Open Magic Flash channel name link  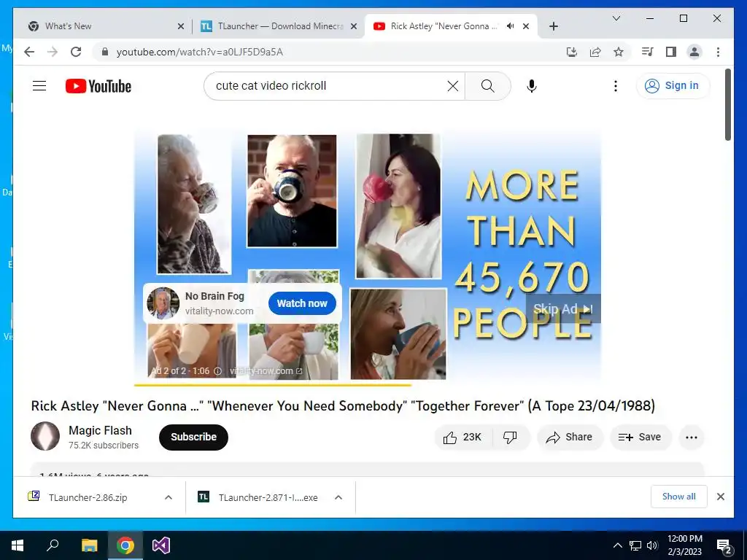(100, 430)
